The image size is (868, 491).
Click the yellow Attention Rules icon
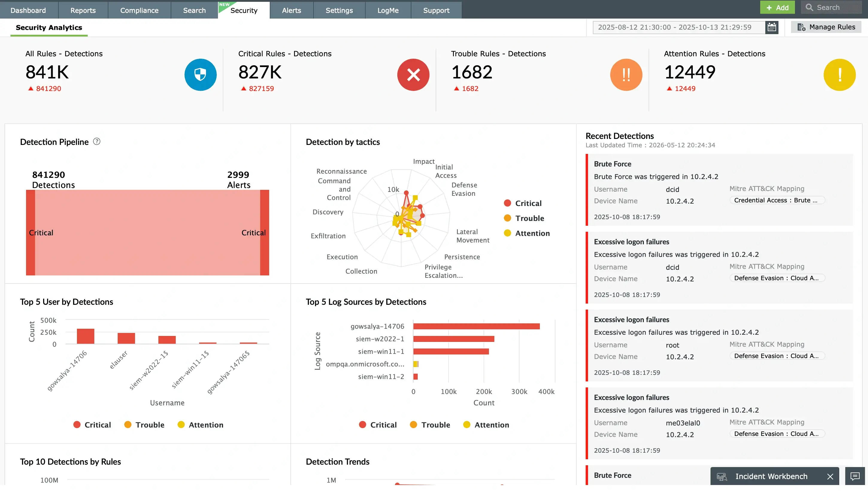(x=839, y=75)
